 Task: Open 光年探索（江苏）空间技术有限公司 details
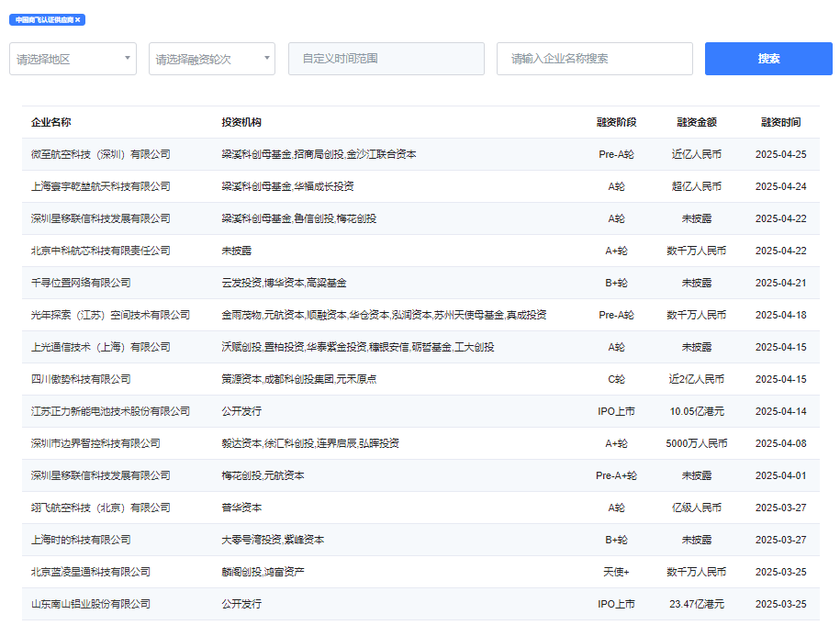110,315
